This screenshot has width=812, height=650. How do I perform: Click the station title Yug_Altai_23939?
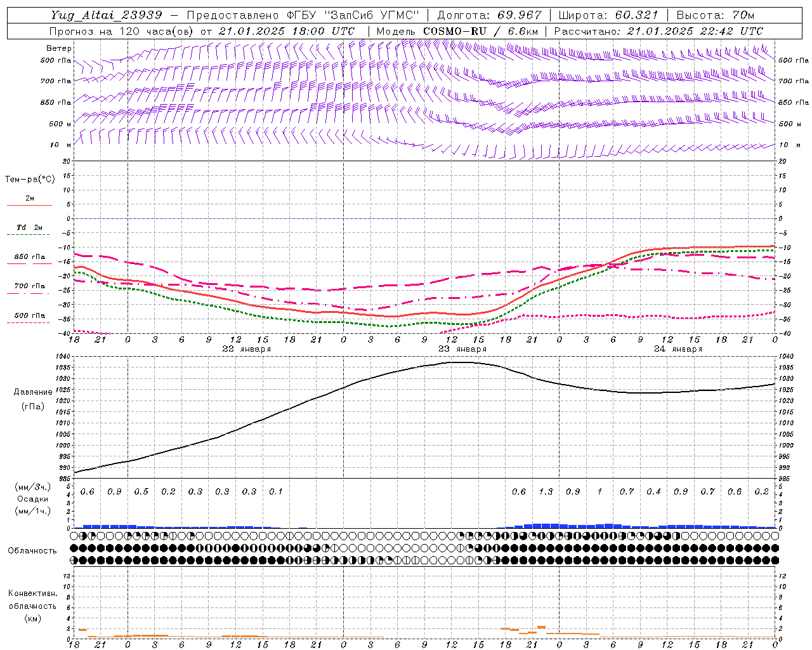click(x=107, y=15)
